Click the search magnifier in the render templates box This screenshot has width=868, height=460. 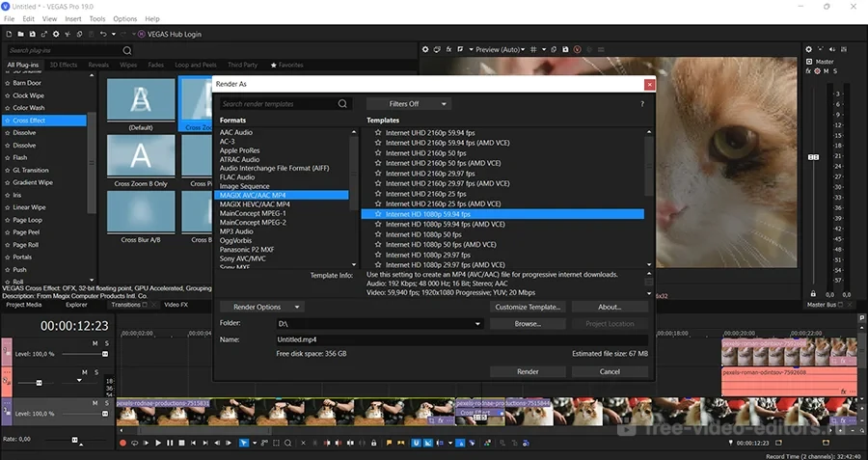point(342,104)
